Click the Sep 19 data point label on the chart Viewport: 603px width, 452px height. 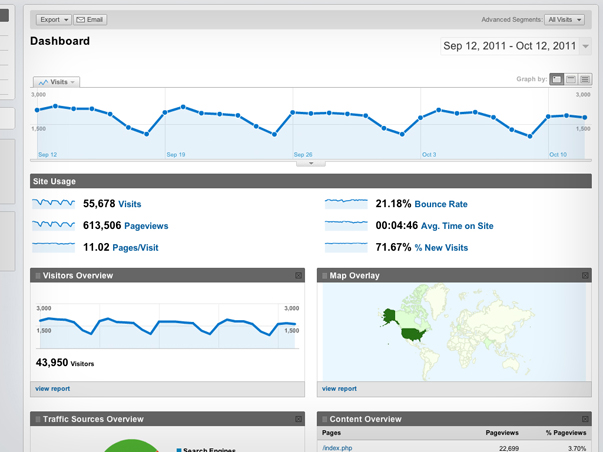point(176,155)
